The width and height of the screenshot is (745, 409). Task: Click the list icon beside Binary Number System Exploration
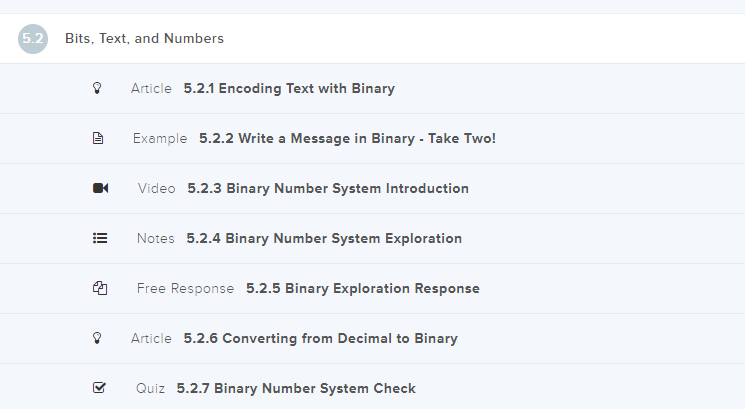point(100,238)
